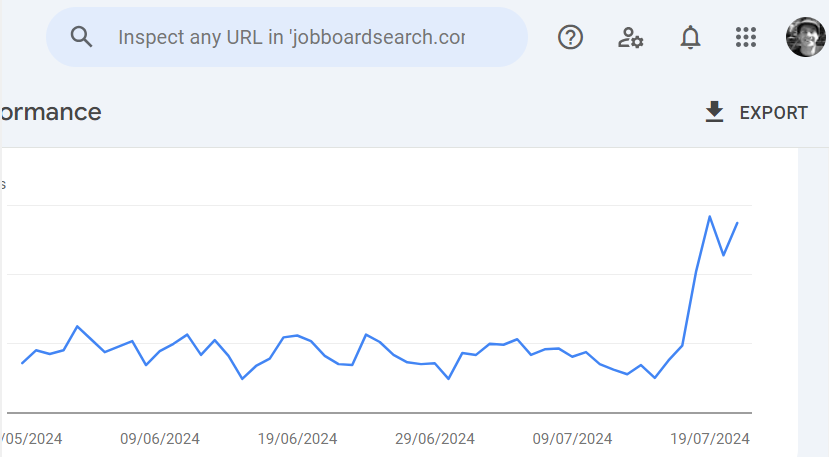829x457 pixels.
Task: Click the 19/07/2024 axis date label
Action: point(709,439)
